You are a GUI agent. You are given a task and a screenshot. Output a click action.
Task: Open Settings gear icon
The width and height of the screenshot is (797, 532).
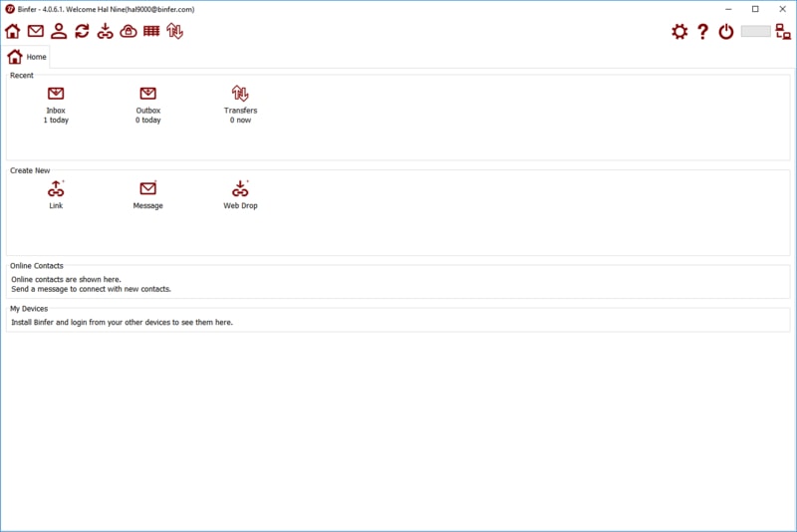point(679,32)
